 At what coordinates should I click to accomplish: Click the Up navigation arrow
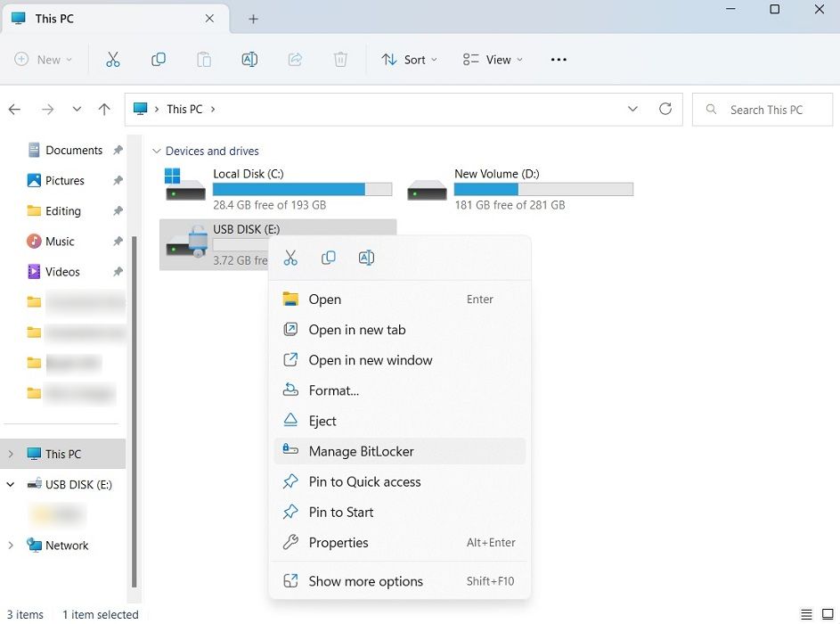coord(103,109)
